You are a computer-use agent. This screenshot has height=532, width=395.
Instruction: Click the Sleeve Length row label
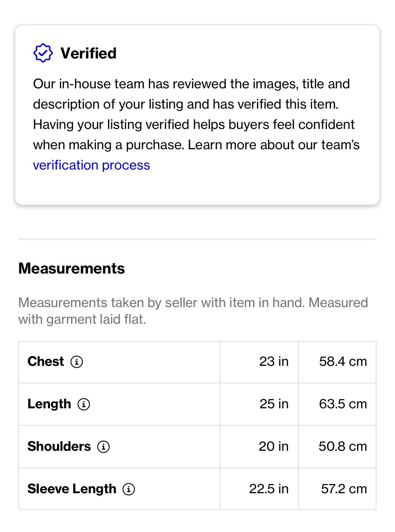click(72, 489)
